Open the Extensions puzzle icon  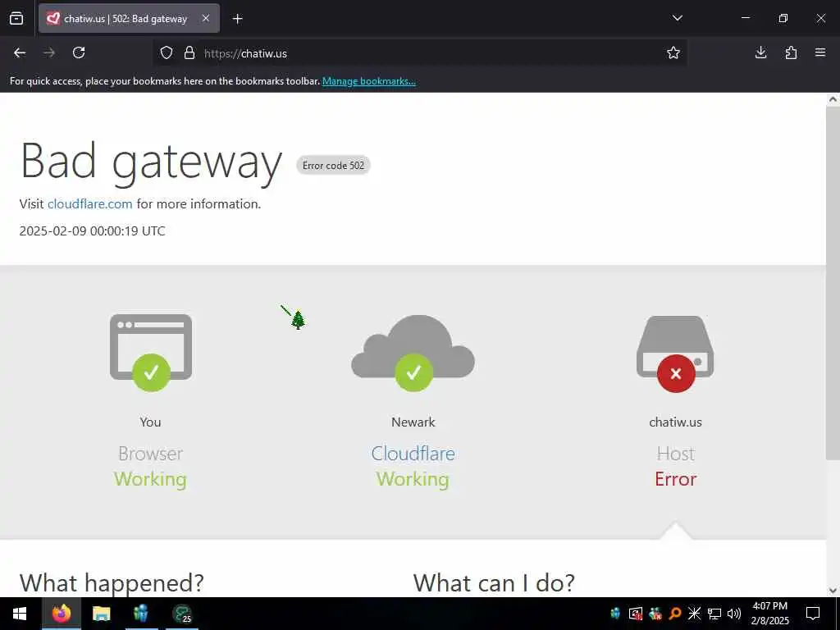point(791,52)
